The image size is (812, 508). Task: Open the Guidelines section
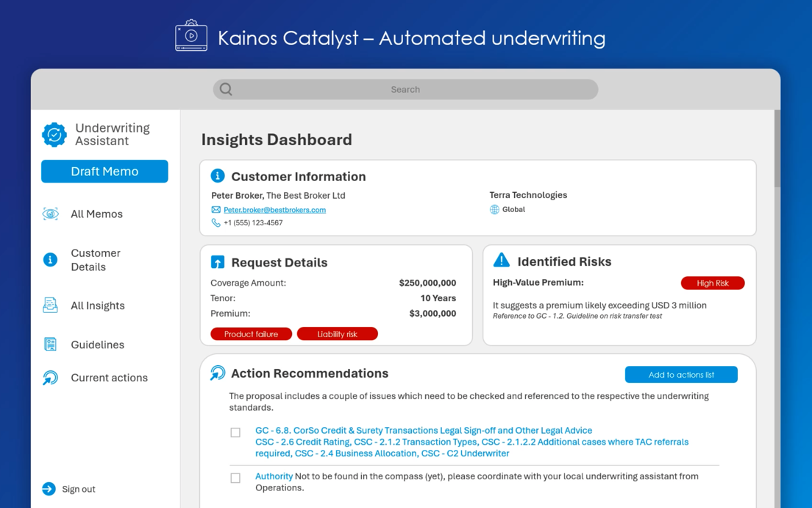tap(97, 345)
